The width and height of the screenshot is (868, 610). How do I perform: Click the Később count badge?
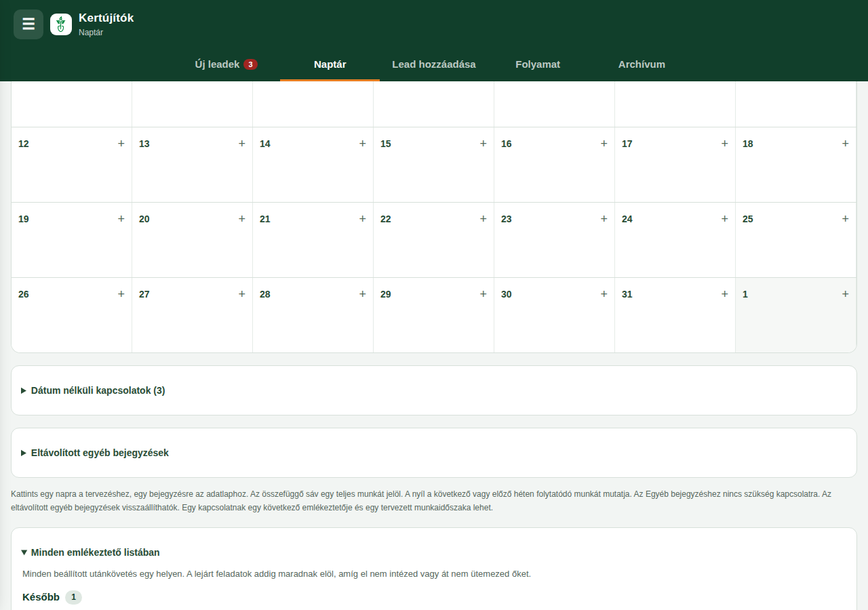[x=74, y=597]
